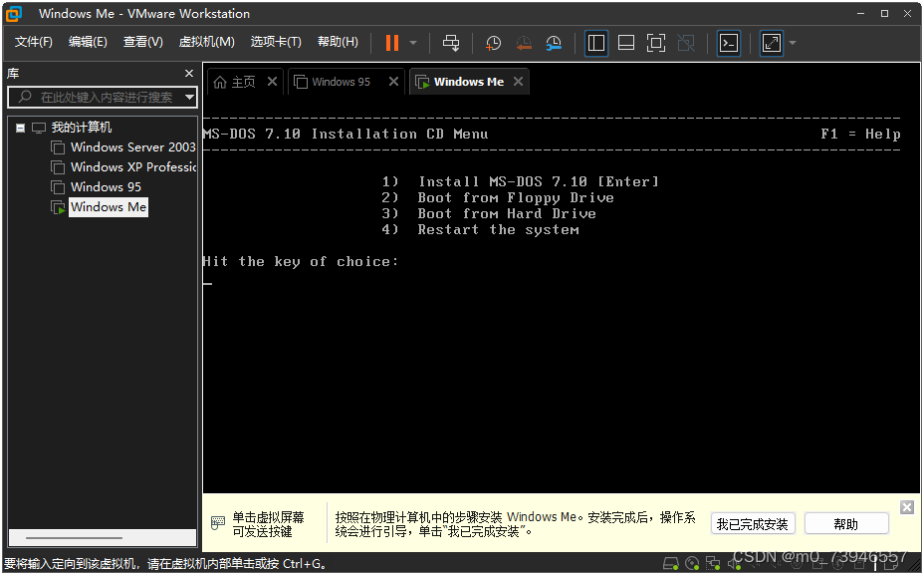
Task: Open the 编辑(E) menu
Action: 88,42
